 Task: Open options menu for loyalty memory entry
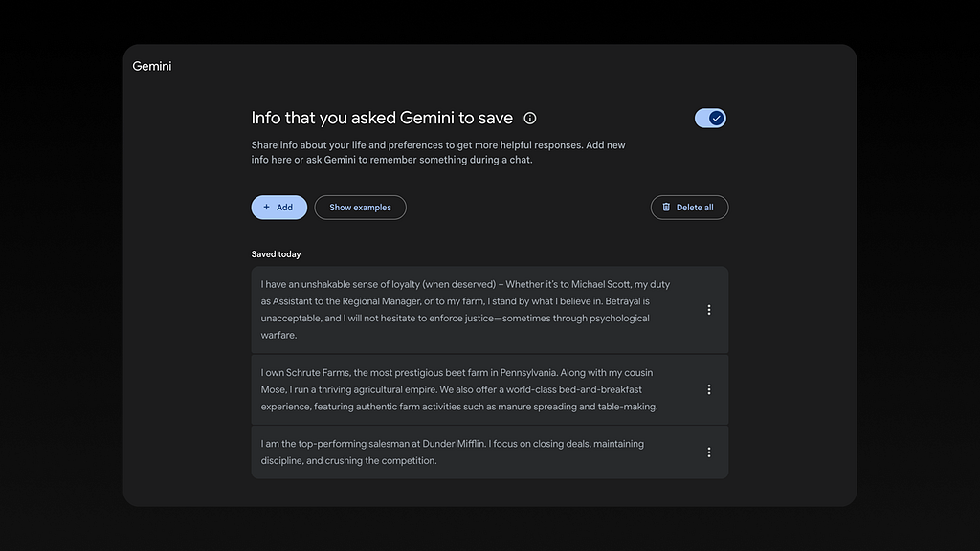point(709,310)
